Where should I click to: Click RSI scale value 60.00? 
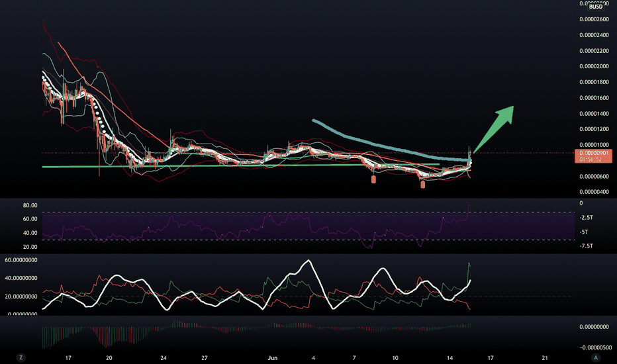click(x=30, y=219)
